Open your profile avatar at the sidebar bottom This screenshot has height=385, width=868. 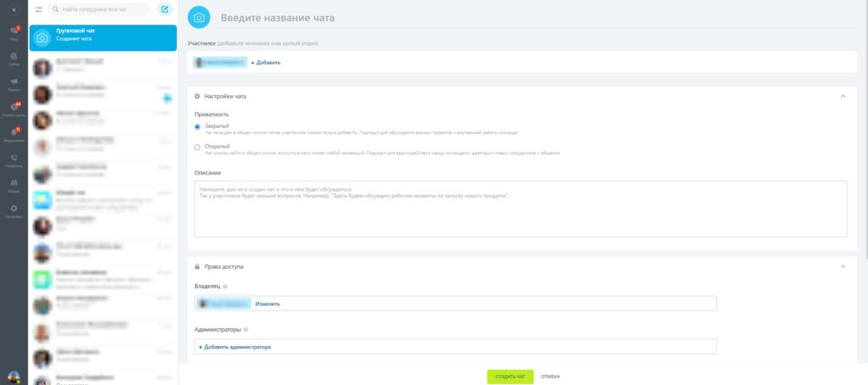pyautogui.click(x=14, y=377)
